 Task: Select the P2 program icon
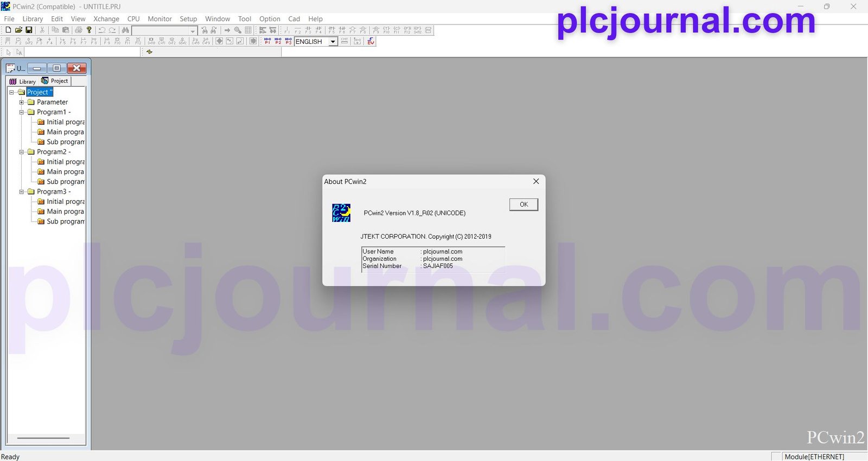pyautogui.click(x=278, y=41)
